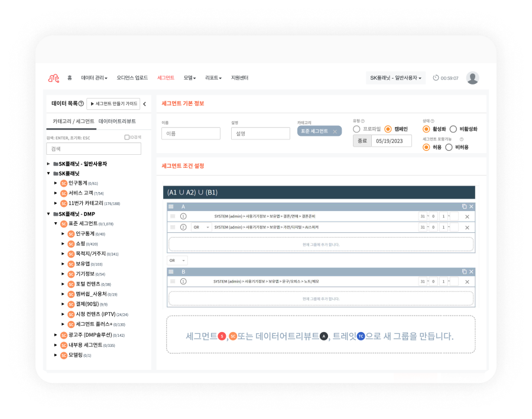Open the SK플래닛 - 일반사용자 account dropdown
The width and height of the screenshot is (532, 419).
tap(396, 78)
